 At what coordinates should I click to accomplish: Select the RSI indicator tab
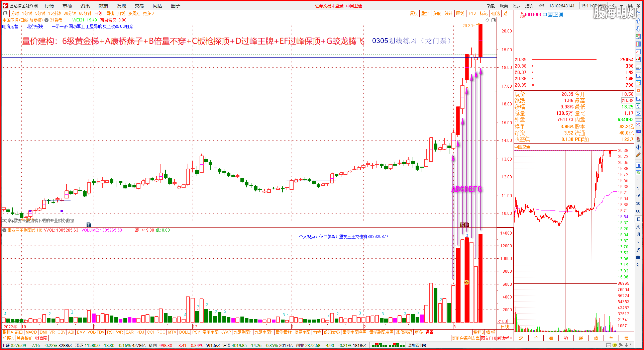(x=110, y=332)
